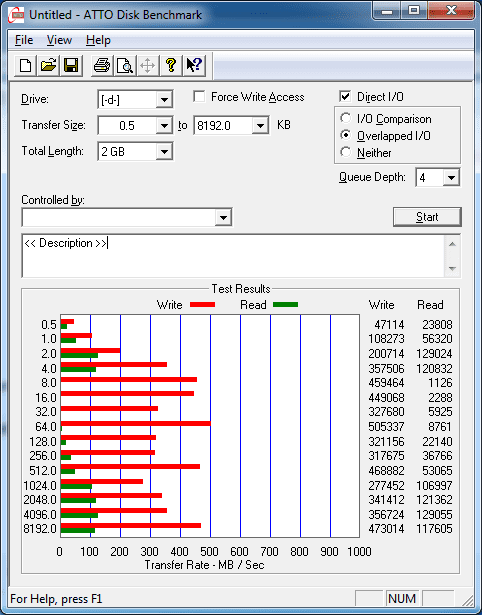Click the Start benchmark button
Viewport: 482px width, 615px height.
coord(427,217)
